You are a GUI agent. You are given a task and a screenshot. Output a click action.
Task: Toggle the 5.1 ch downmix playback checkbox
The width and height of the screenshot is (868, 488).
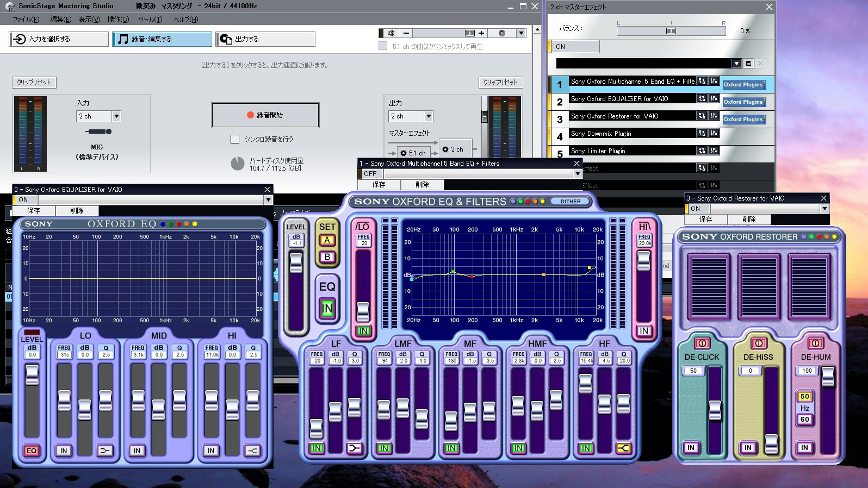[x=383, y=46]
